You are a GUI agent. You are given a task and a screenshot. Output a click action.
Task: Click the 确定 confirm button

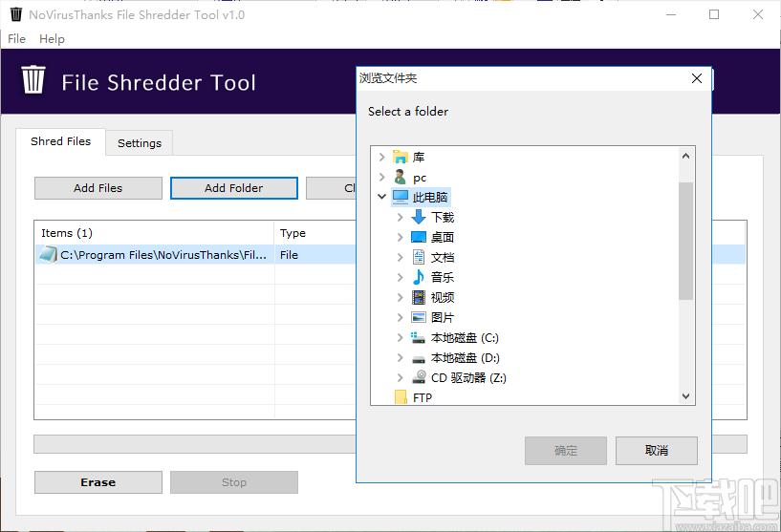click(566, 451)
